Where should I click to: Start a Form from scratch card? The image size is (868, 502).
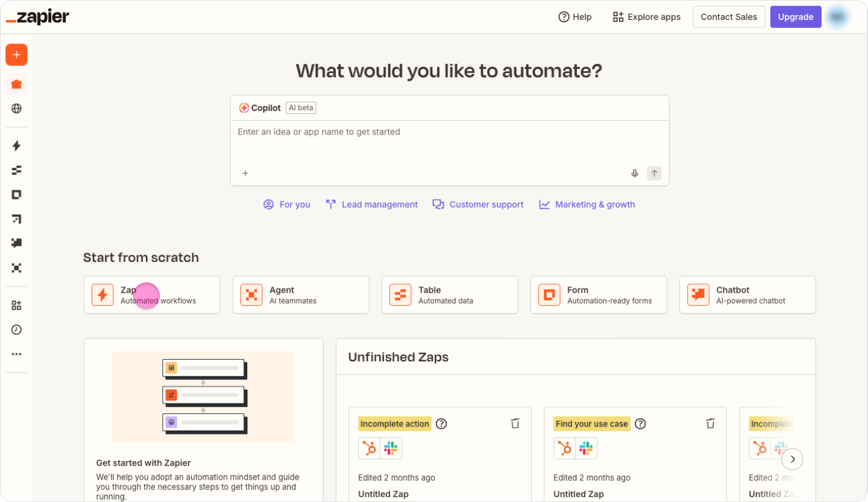598,295
